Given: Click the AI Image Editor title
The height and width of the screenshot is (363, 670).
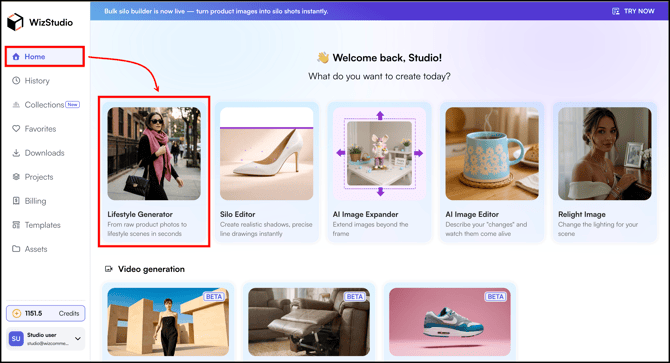Looking at the screenshot, I should click(472, 214).
